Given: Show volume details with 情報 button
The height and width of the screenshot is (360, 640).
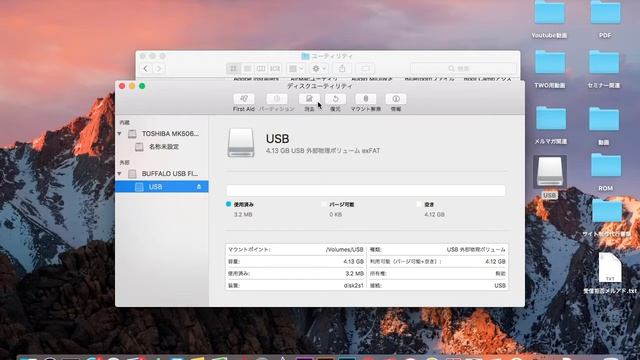Looking at the screenshot, I should 396,99.
